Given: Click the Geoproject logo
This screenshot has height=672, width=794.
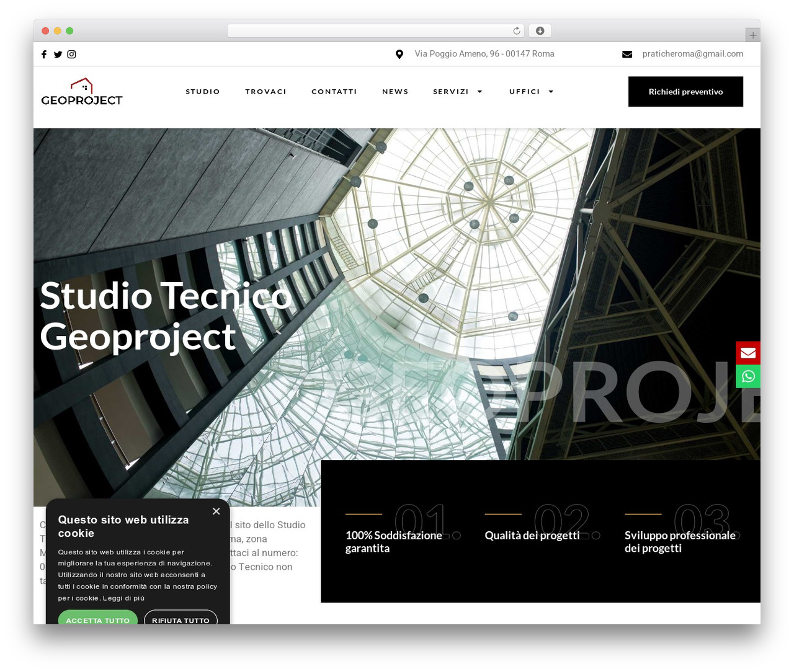Looking at the screenshot, I should [x=82, y=92].
